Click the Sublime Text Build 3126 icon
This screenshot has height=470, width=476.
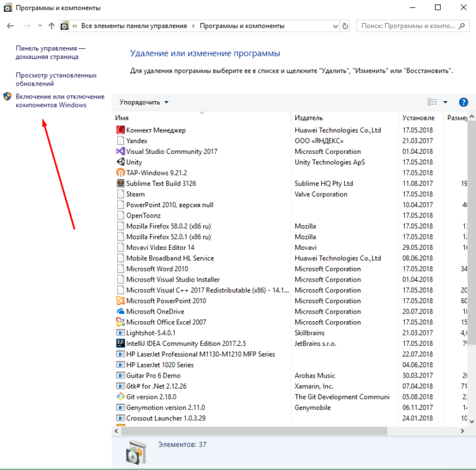click(120, 183)
